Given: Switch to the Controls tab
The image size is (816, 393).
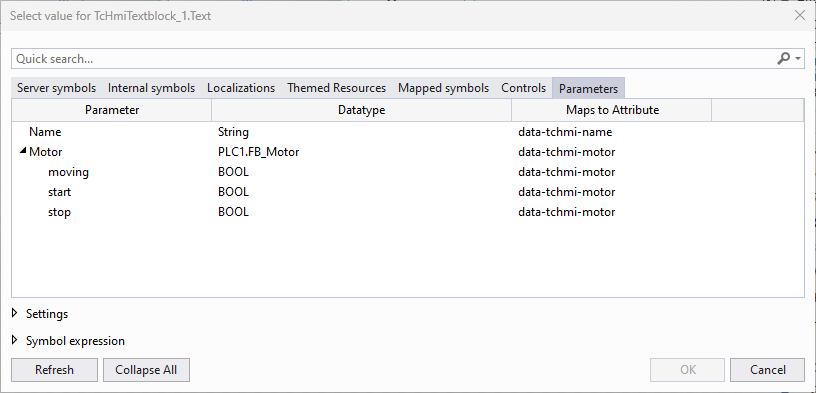Looking at the screenshot, I should [524, 88].
